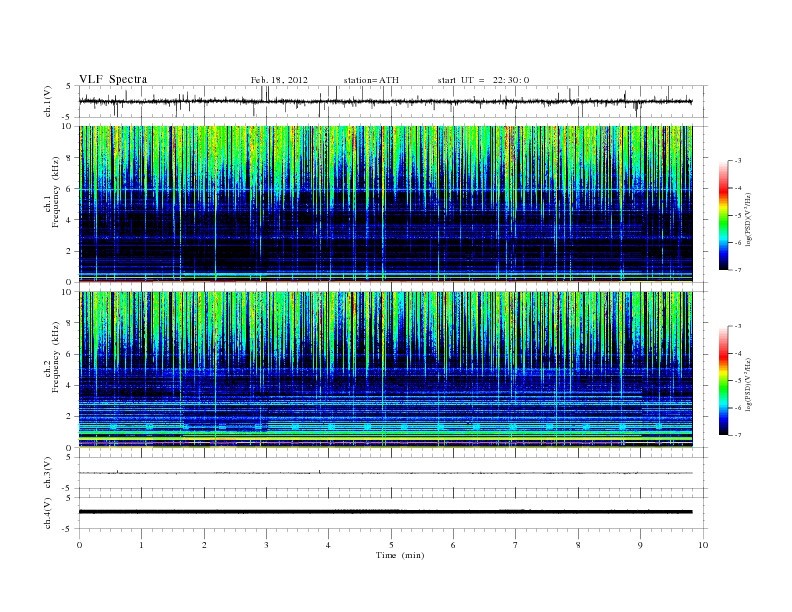Click the ch.1 spectrogram panel
This screenshot has width=792, height=612.
coord(385,204)
